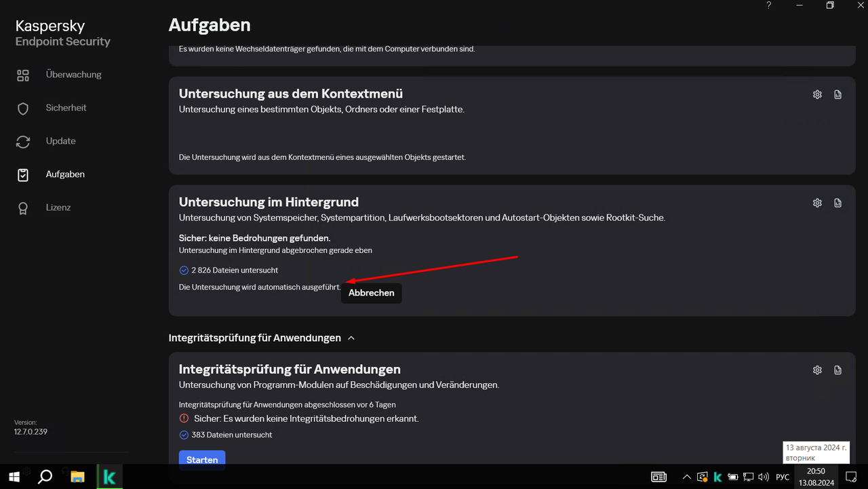Open report icon for Untersuchung aus dem Kontextmenü
The image size is (868, 489).
[838, 94]
